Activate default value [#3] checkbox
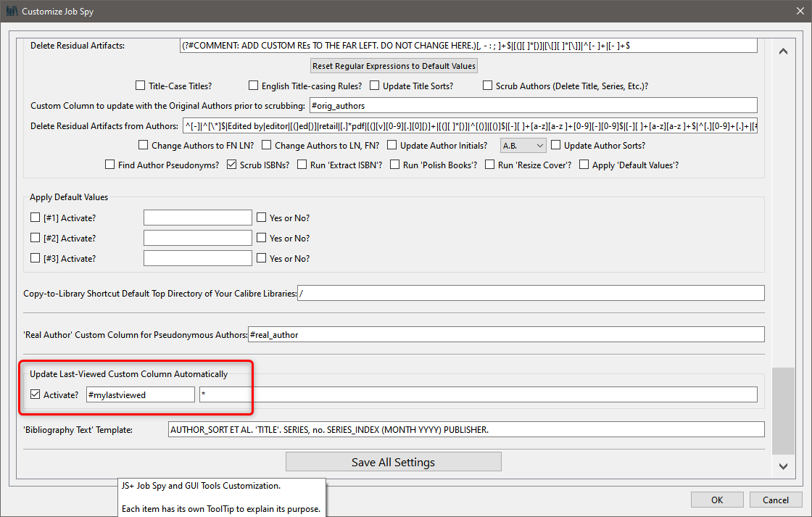The width and height of the screenshot is (812, 517). [x=36, y=258]
